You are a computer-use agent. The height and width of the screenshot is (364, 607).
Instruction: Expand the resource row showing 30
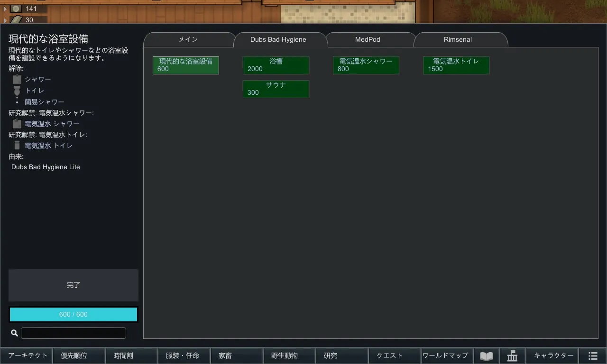pyautogui.click(x=5, y=20)
